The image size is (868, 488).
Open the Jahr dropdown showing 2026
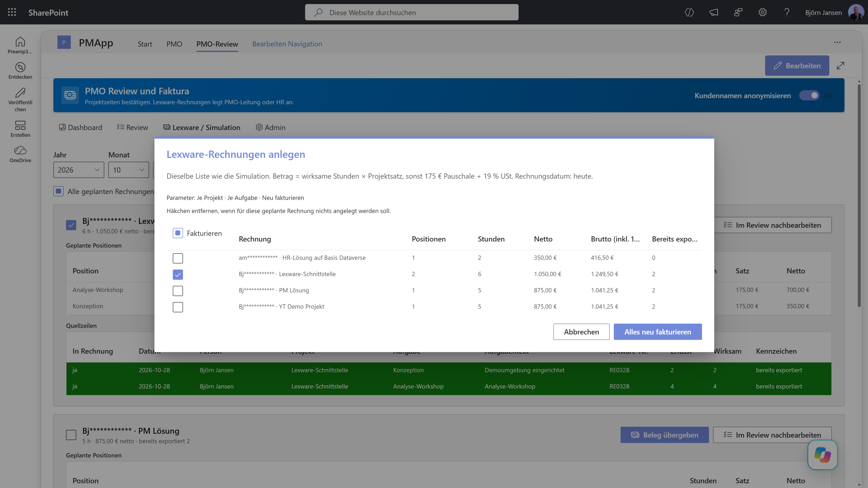tap(78, 170)
